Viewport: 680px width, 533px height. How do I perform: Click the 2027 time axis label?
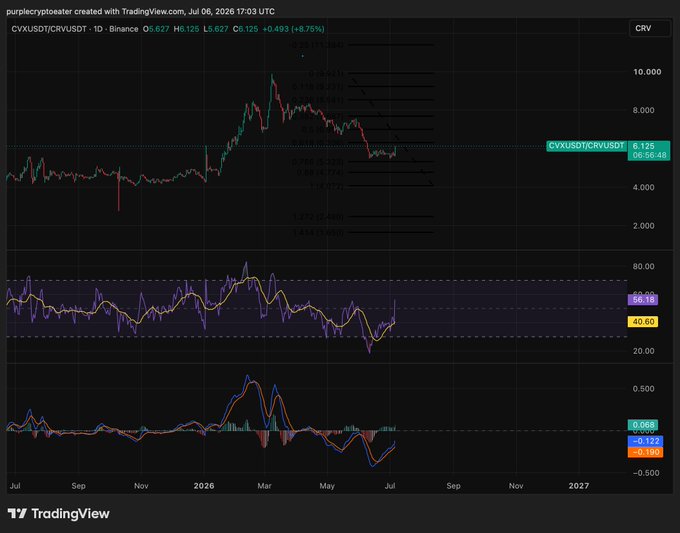tap(579, 486)
